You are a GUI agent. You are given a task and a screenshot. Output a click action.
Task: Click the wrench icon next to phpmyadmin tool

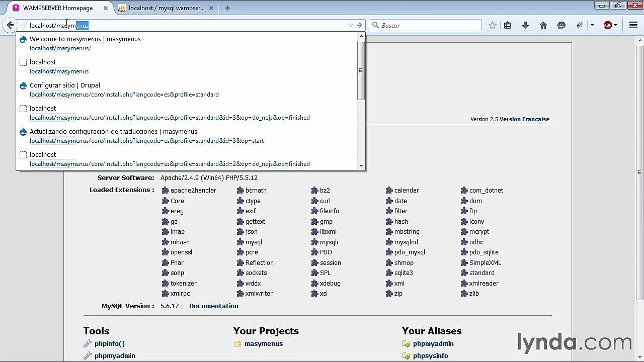[x=87, y=356]
